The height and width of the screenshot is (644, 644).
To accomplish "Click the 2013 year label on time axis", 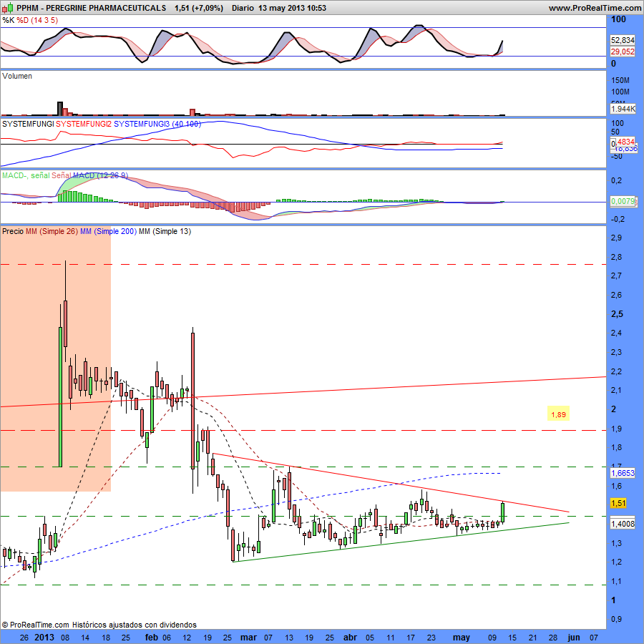I will pyautogui.click(x=44, y=638).
